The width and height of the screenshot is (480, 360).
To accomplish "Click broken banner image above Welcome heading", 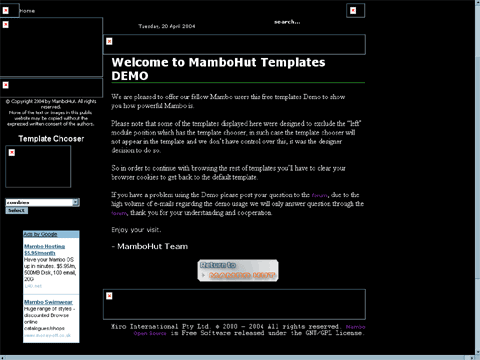I will pyautogui.click(x=109, y=41).
